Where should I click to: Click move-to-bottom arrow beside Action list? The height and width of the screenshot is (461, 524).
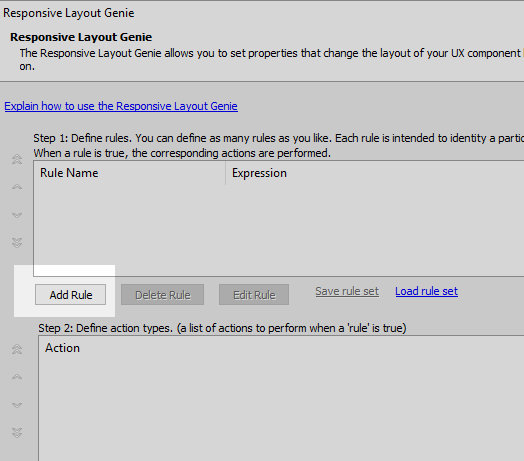[x=17, y=433]
